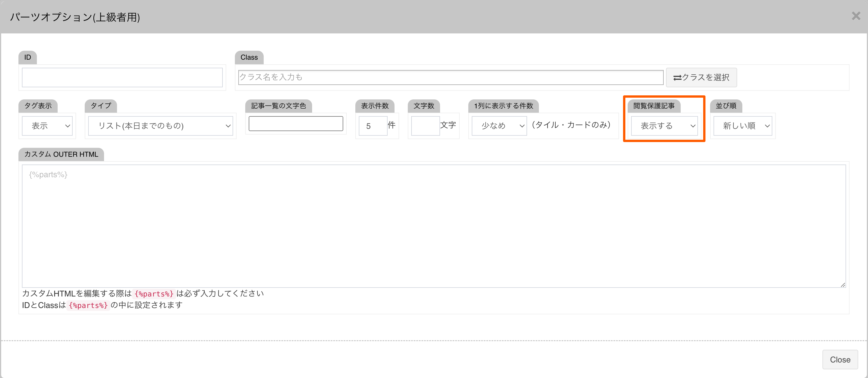Click the パーツオプション(上級者用) dialog title

pyautogui.click(x=75, y=17)
